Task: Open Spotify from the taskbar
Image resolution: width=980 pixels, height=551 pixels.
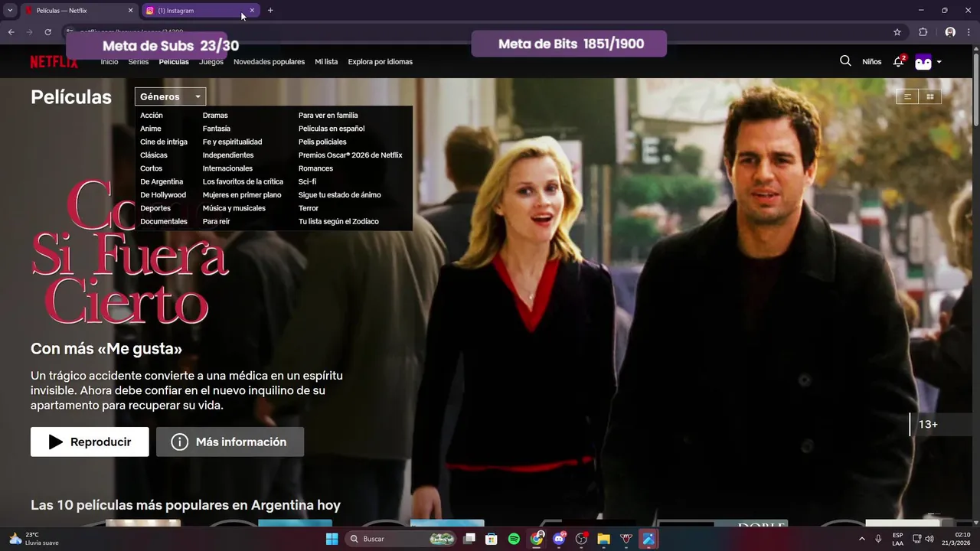Action: pyautogui.click(x=514, y=539)
